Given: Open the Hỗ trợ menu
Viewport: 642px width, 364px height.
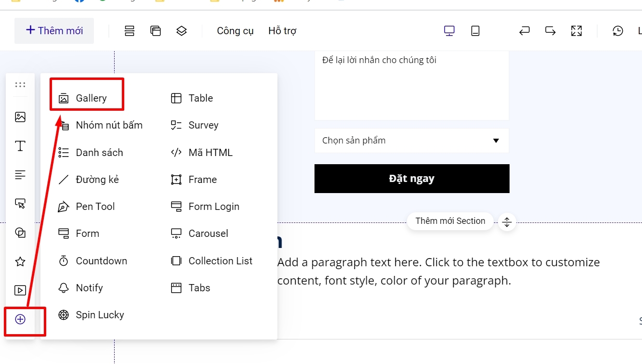Looking at the screenshot, I should (x=282, y=31).
